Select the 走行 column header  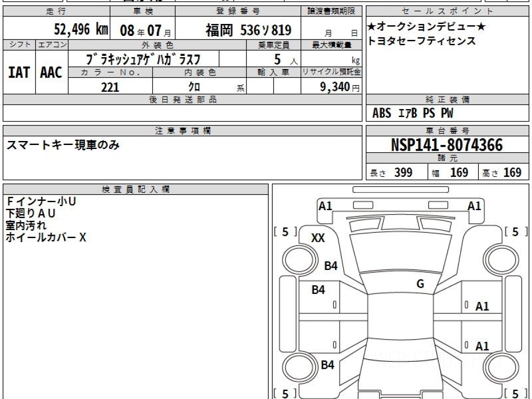click(x=56, y=12)
